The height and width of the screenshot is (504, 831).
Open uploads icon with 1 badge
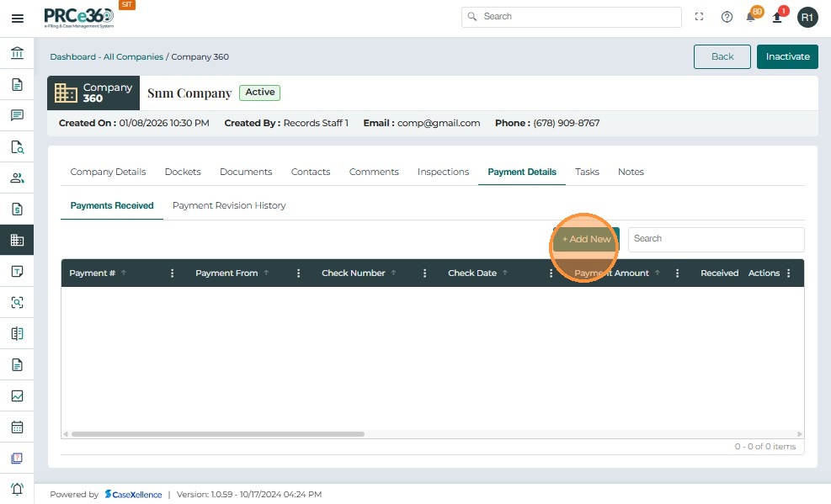click(779, 16)
